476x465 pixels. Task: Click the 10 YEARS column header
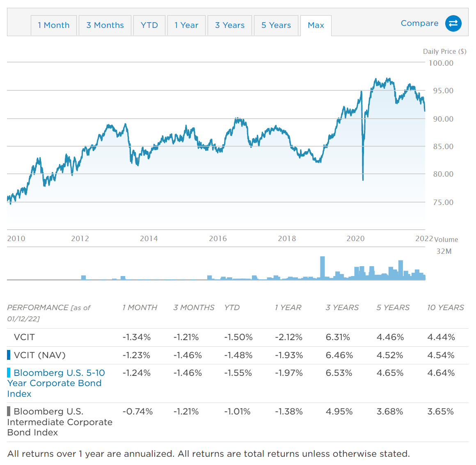(x=445, y=308)
